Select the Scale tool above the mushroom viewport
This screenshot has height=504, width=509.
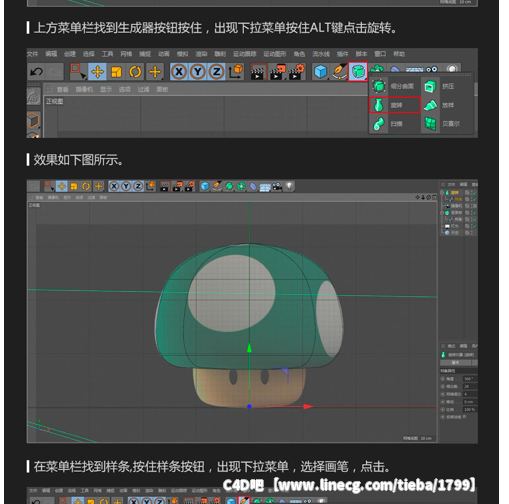[x=74, y=186]
